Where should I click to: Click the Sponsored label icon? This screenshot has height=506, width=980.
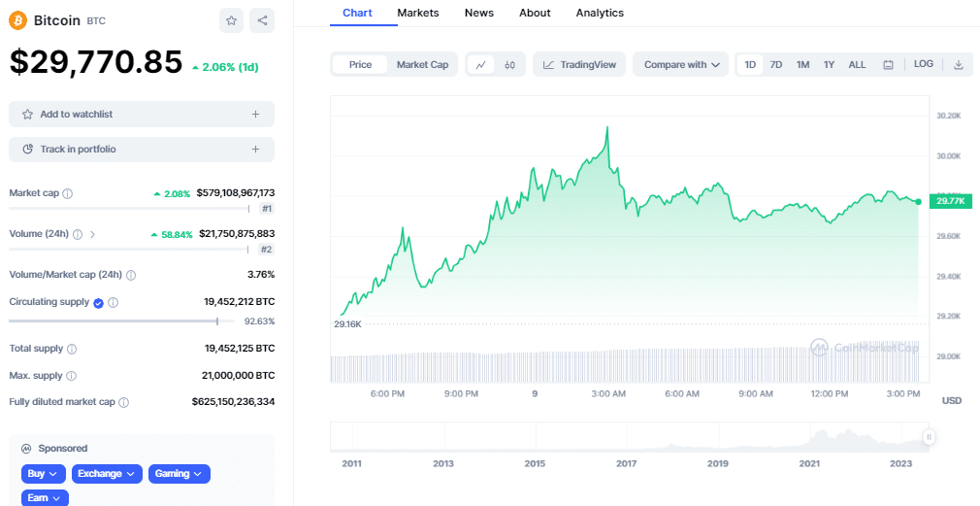click(26, 449)
